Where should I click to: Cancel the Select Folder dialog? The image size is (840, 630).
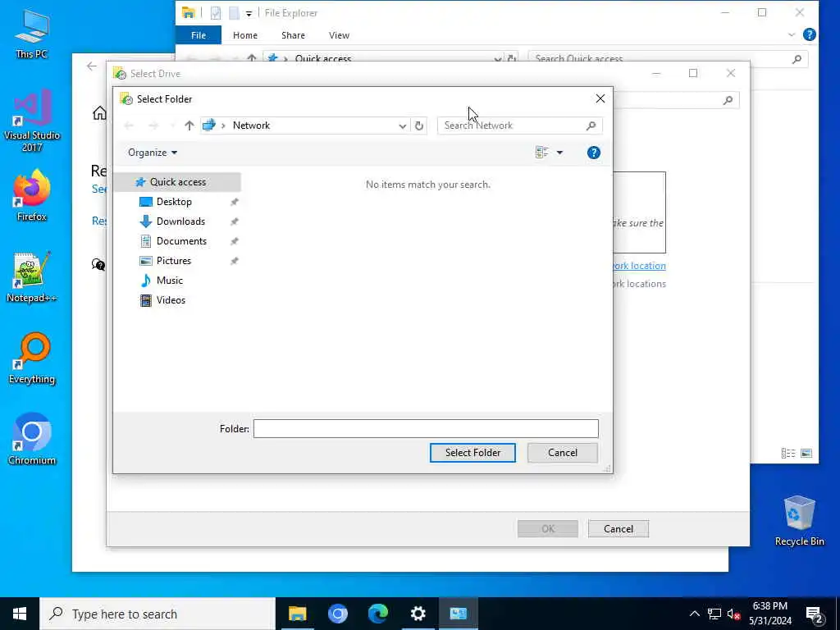563,453
